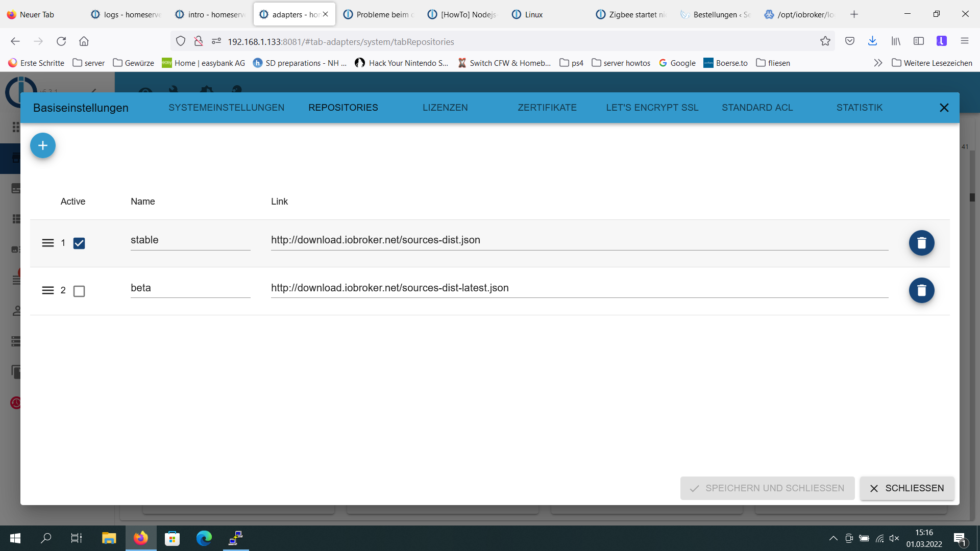Open the Zertifikate tab
This screenshot has height=551, width=980.
pos(547,108)
